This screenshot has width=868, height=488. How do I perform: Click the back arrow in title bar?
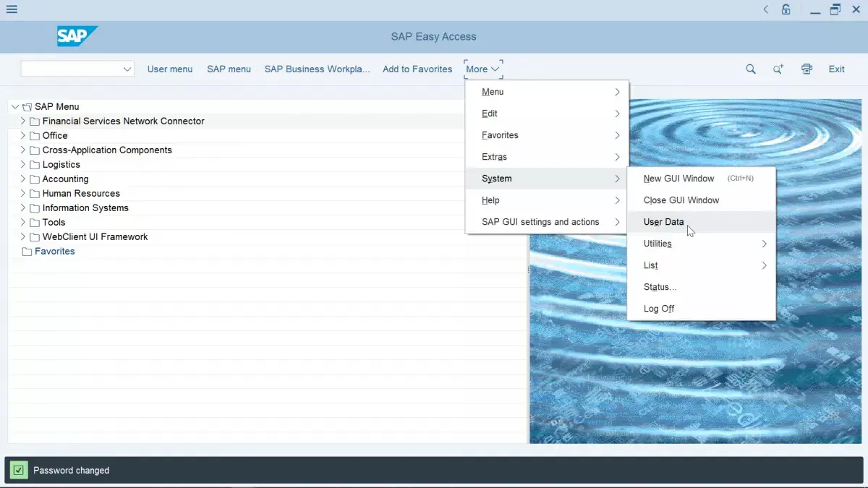(766, 9)
